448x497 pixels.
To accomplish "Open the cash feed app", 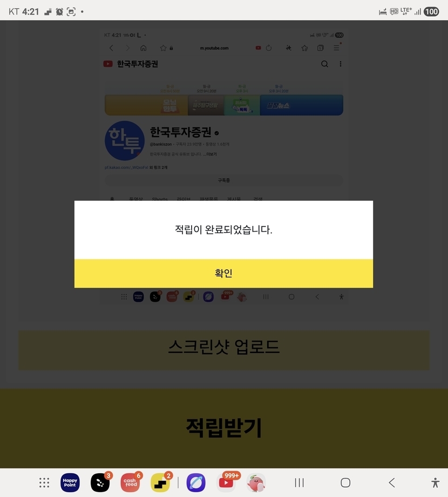I will pyautogui.click(x=130, y=483).
